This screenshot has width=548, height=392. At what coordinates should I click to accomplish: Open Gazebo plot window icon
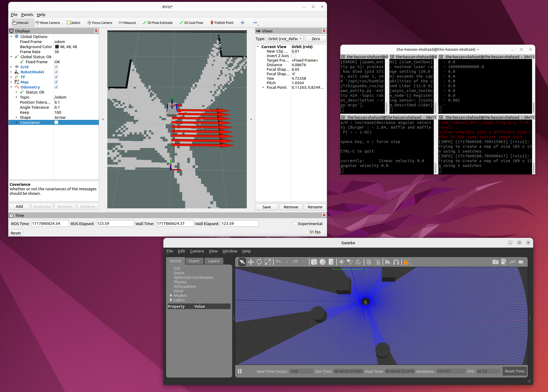pos(512,262)
